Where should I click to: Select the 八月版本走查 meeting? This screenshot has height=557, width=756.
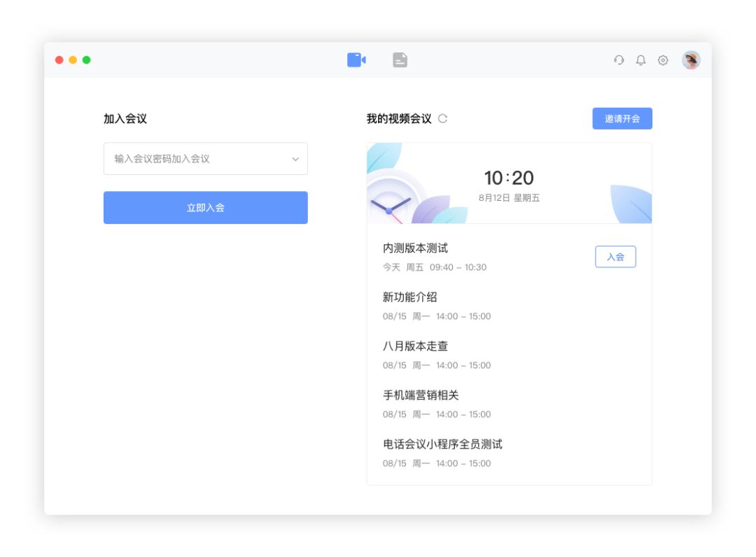coord(415,346)
